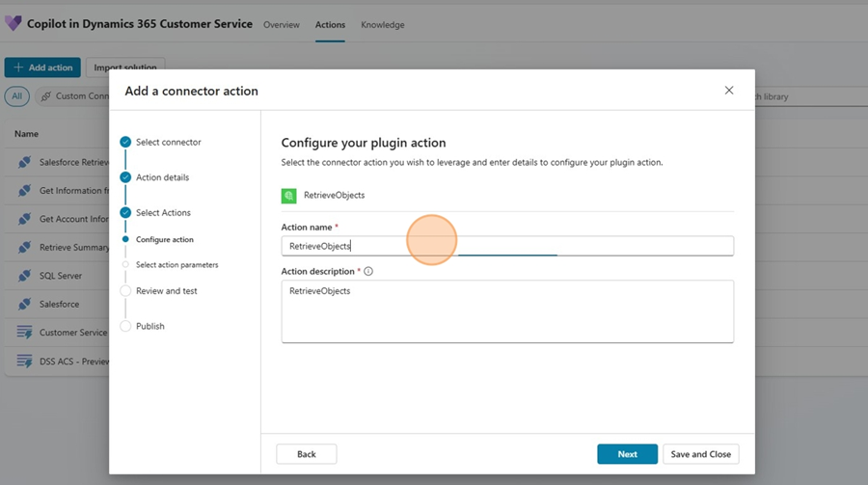Click the Select connector step label
Image resolution: width=868 pixels, height=485 pixels.
coord(168,143)
